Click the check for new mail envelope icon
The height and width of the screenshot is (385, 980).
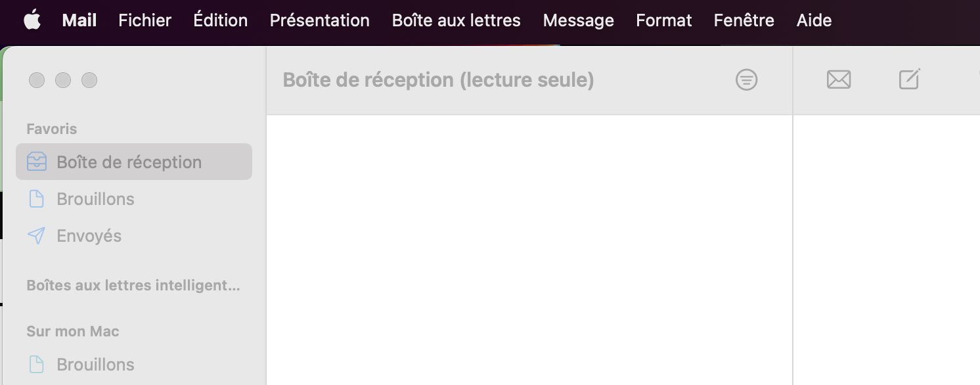tap(839, 79)
